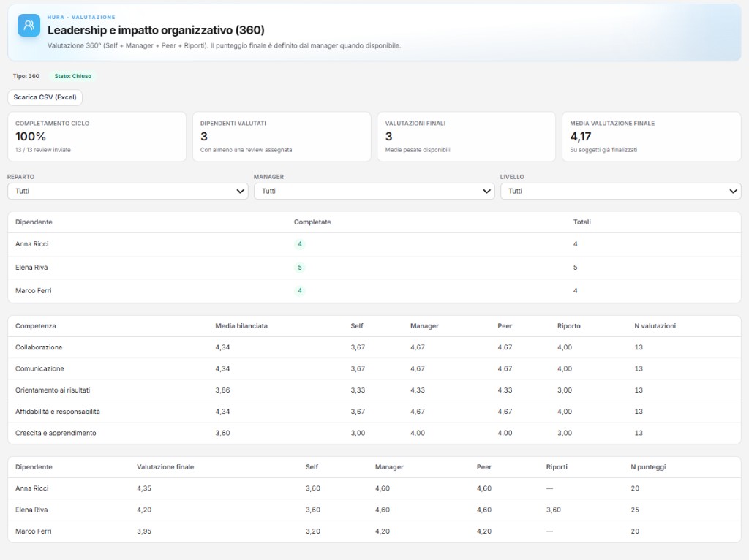Click the Valutazione finale column header

(x=165, y=466)
